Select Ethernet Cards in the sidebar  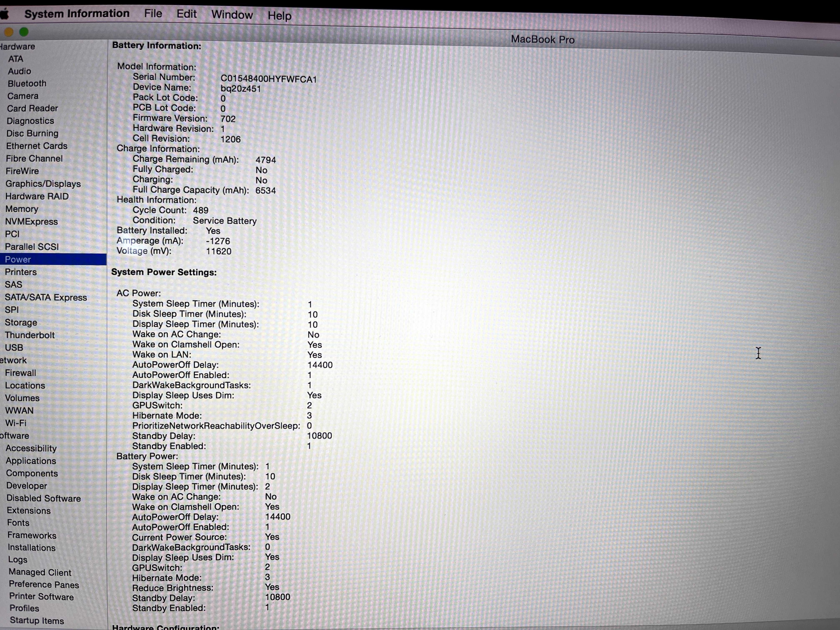36,146
